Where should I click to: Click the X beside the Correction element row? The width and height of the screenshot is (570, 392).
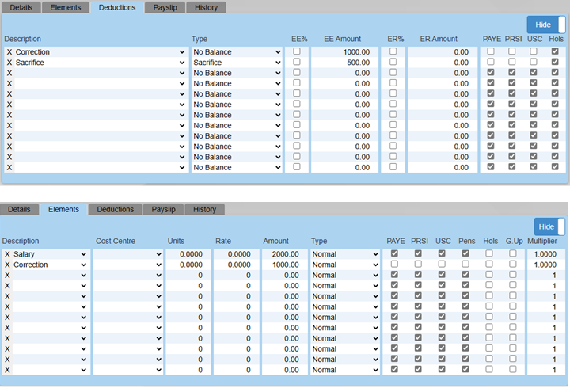pos(7,265)
